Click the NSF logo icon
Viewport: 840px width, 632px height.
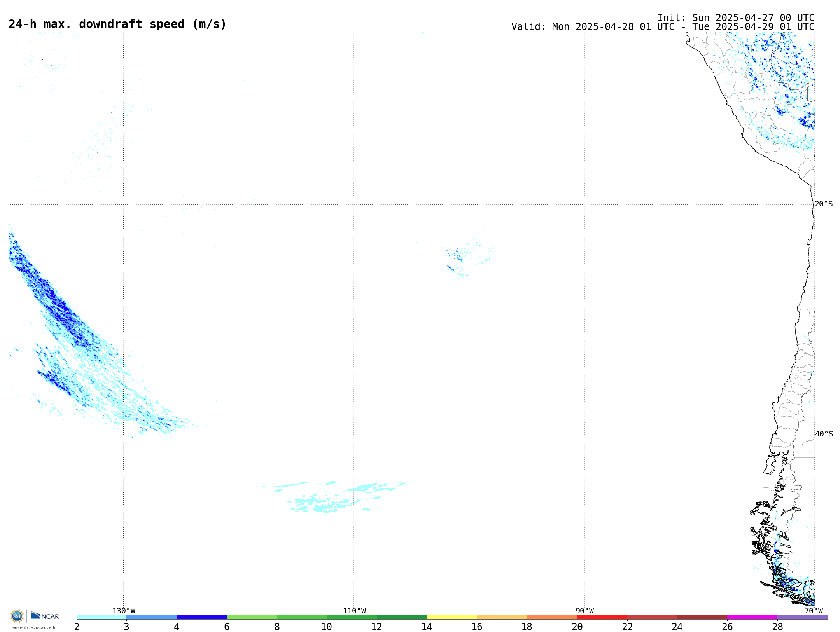tap(17, 616)
